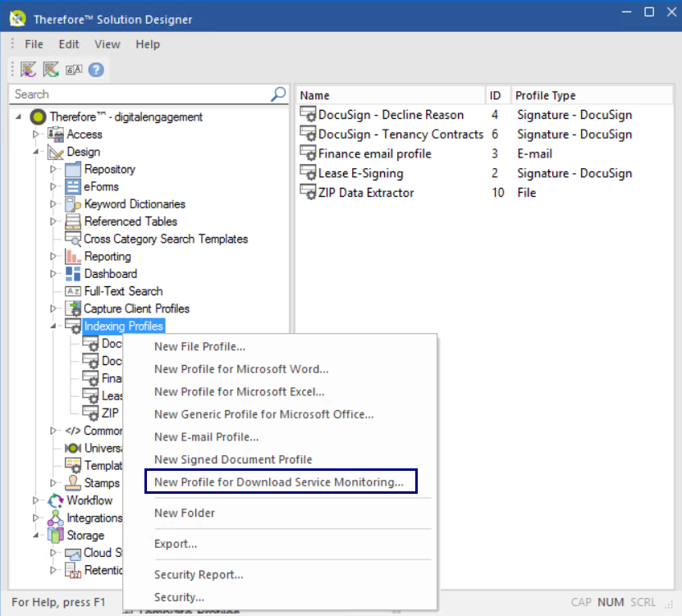Collapse the Therefore digitalengagement root node
Image resolution: width=682 pixels, height=616 pixels.
18,116
